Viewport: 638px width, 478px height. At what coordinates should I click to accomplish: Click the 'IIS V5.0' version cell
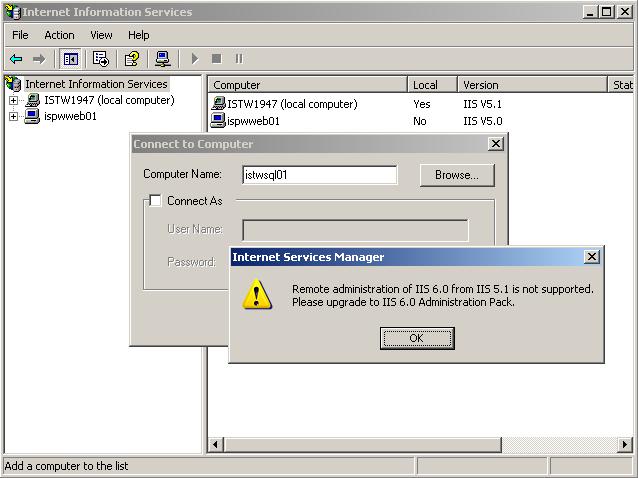point(483,121)
